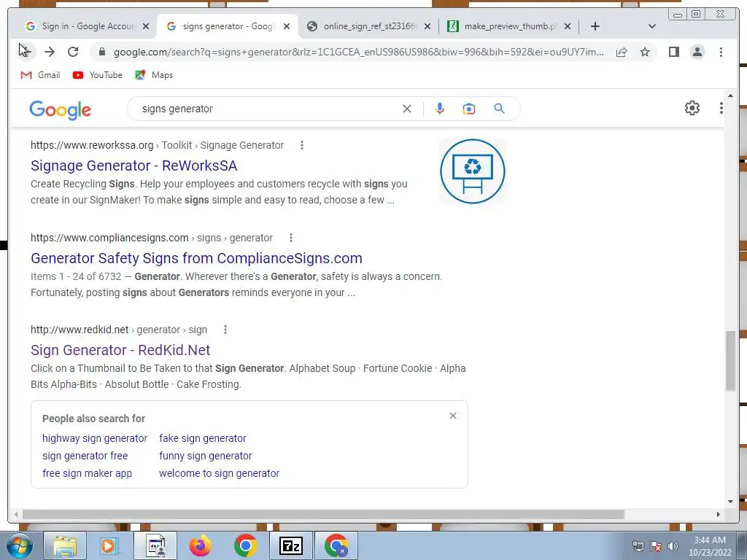Click the volume speaker tray icon
Image resolution: width=747 pixels, height=560 pixels.
(x=673, y=546)
